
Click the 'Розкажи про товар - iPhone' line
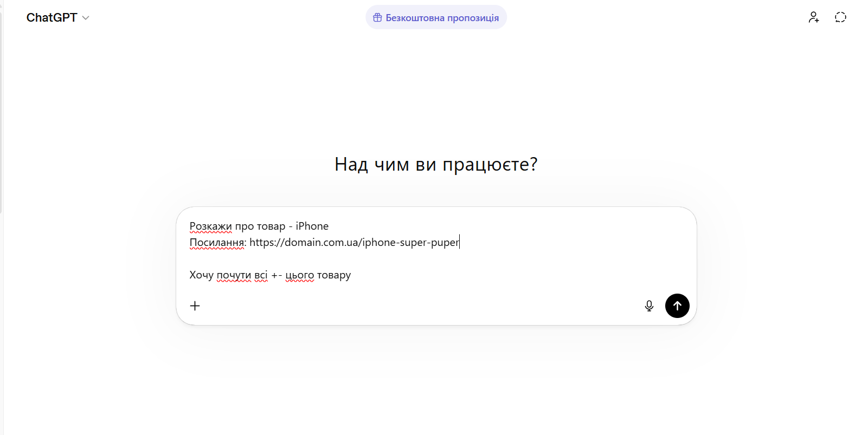pos(259,226)
